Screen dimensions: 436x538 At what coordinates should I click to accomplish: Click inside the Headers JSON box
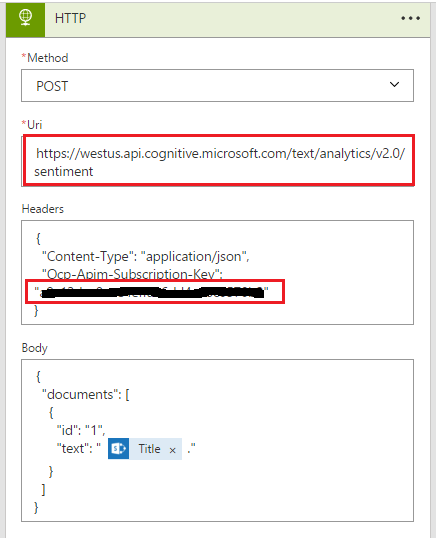tap(217, 272)
